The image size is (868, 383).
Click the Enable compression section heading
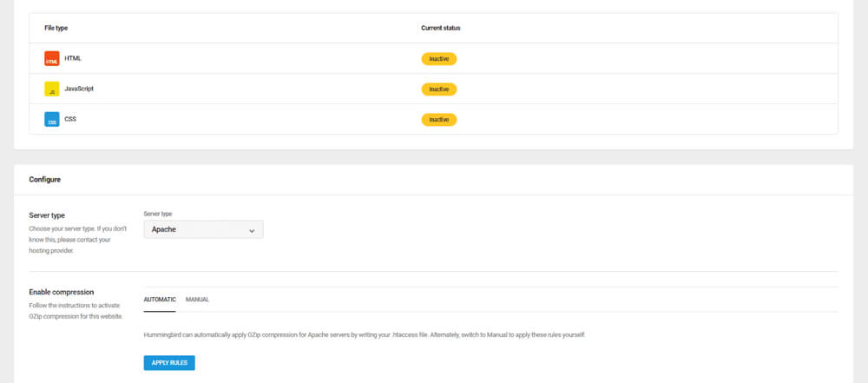coord(61,292)
